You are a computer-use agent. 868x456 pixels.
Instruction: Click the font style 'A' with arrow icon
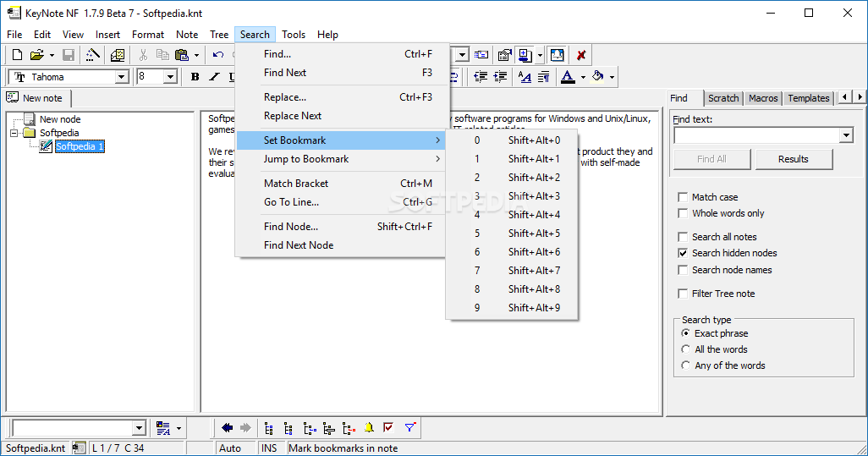click(525, 77)
